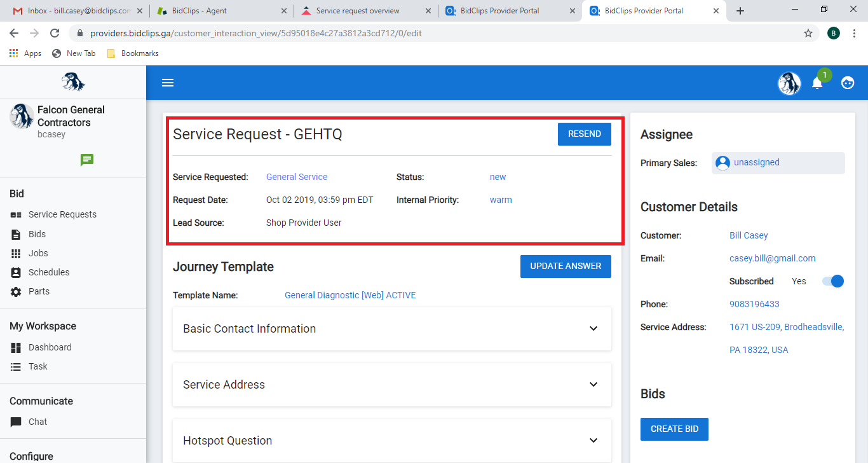This screenshot has height=463, width=868.
Task: Click the RESEND button
Action: 585,134
